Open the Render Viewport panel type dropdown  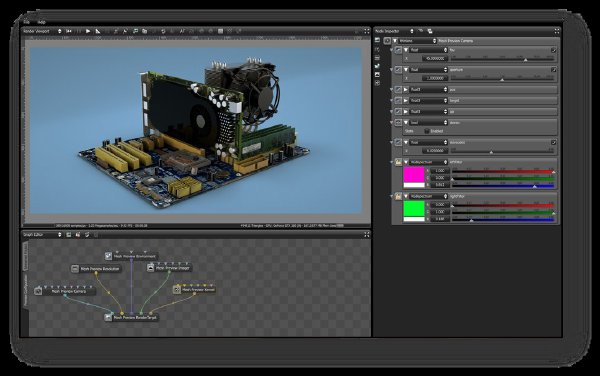[59, 31]
